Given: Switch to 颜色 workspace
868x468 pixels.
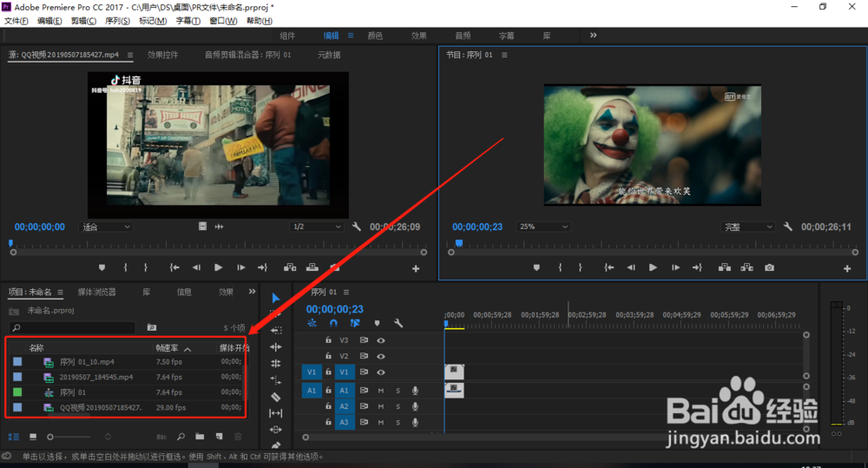Looking at the screenshot, I should tap(375, 36).
